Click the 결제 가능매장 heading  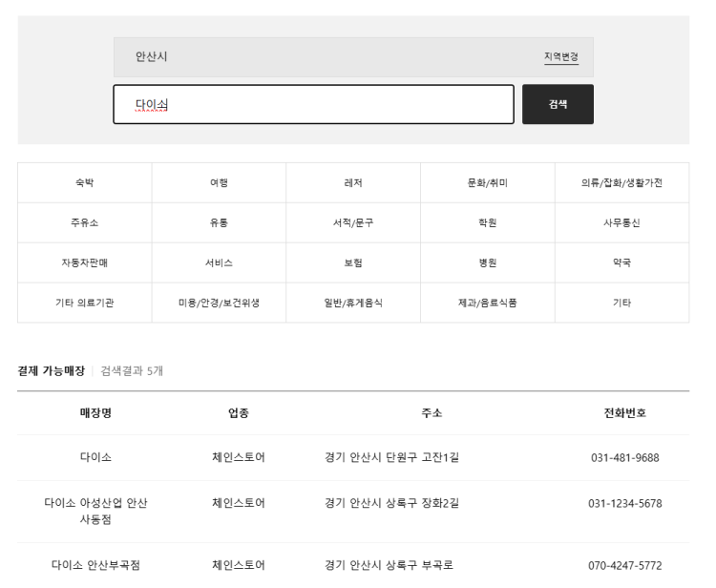coord(52,370)
